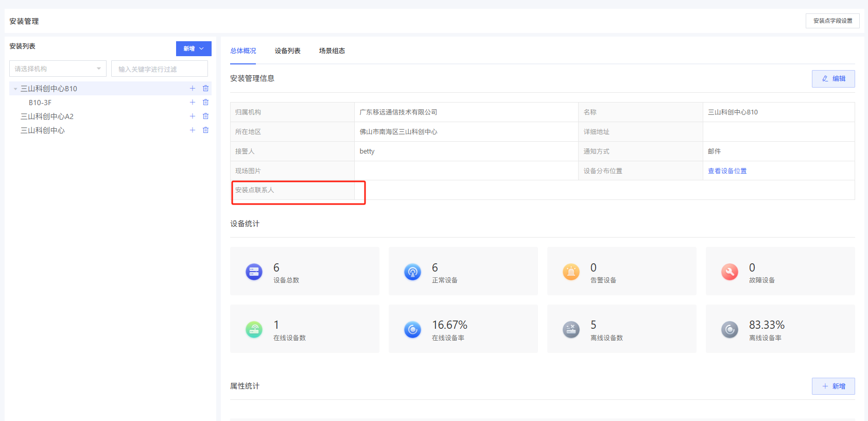Open the 请选择机构 dropdown
Screen dimensions: 868x421
tap(58, 69)
